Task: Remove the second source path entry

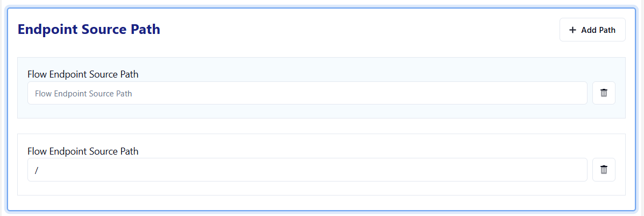Action: pos(604,170)
